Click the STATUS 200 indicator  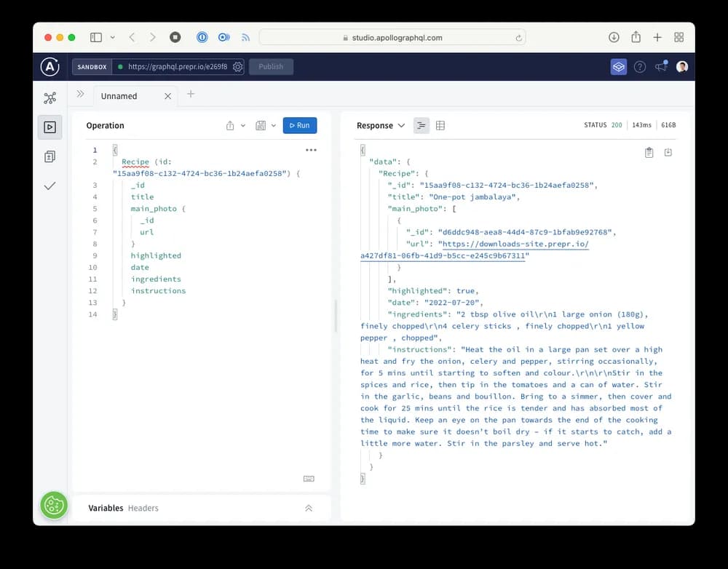tap(603, 125)
